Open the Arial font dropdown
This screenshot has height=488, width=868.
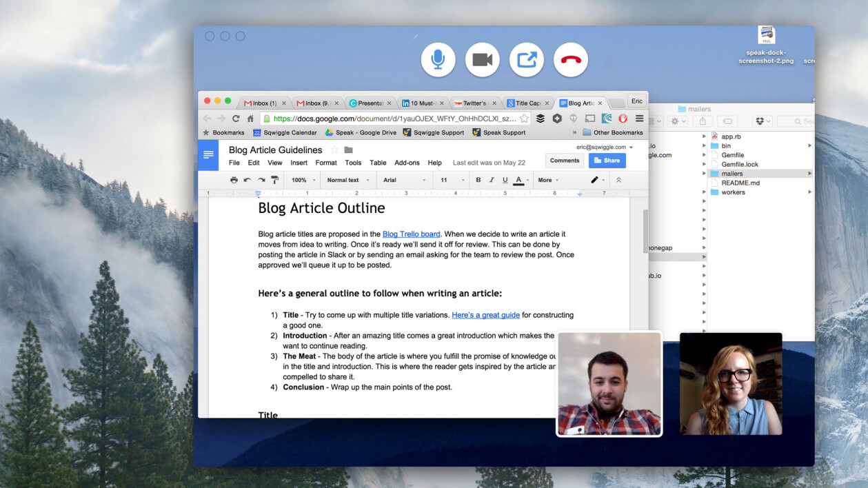pos(403,180)
